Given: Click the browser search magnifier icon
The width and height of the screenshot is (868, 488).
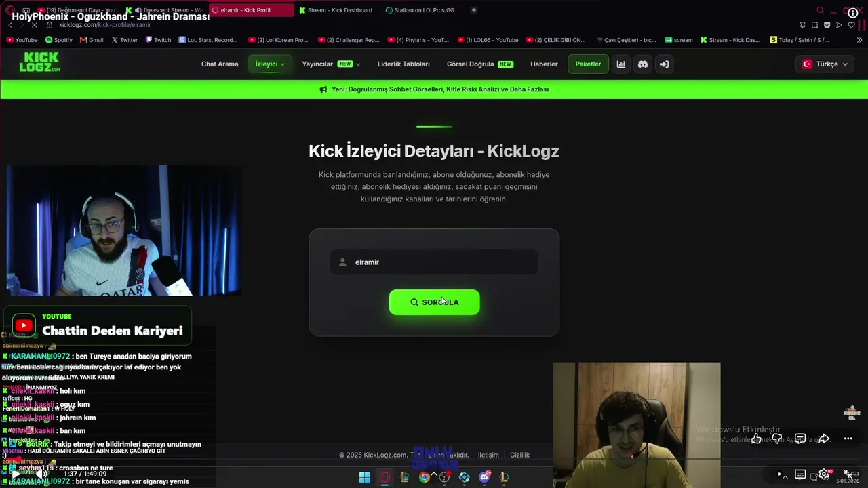Looking at the screenshot, I should [821, 10].
